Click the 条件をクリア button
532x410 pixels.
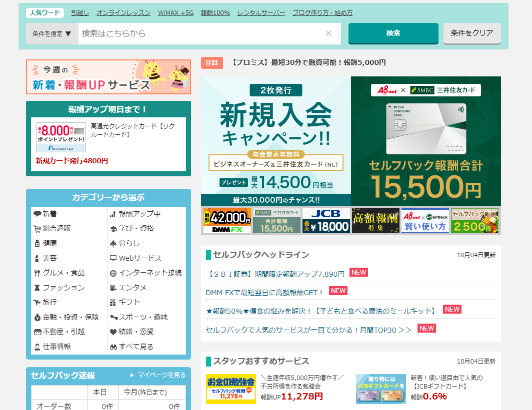click(x=472, y=33)
